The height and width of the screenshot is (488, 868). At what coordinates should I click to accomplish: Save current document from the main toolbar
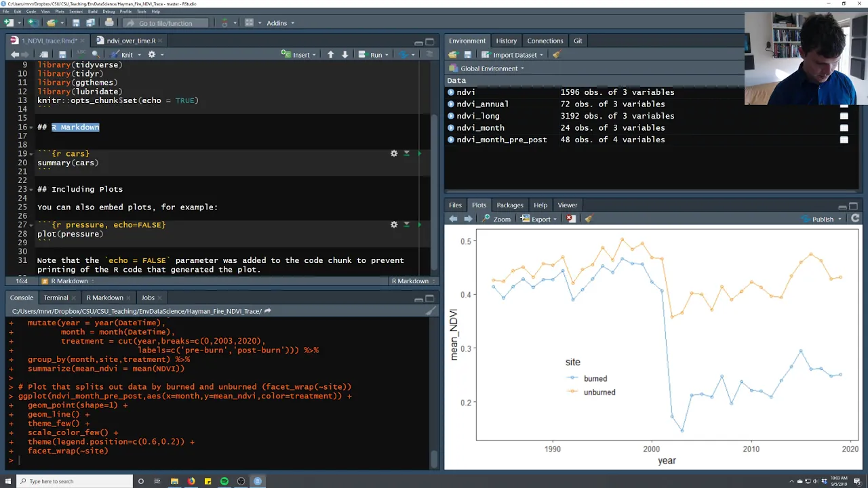pyautogui.click(x=76, y=23)
